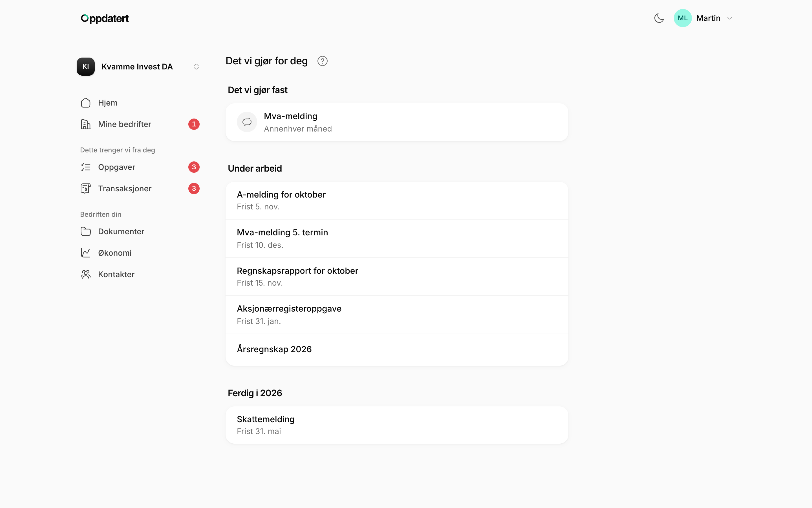Viewport: 812px width, 508px height.
Task: Open the Martin account dropdown chevron
Action: [729, 18]
